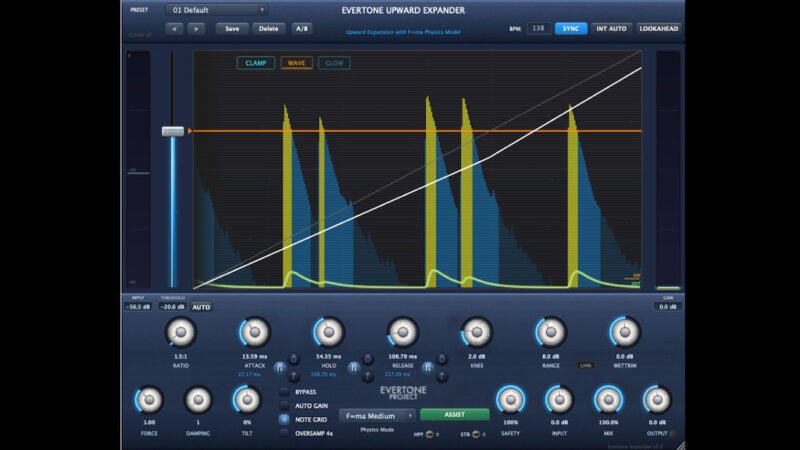Click the Wettrim knob

point(623,333)
